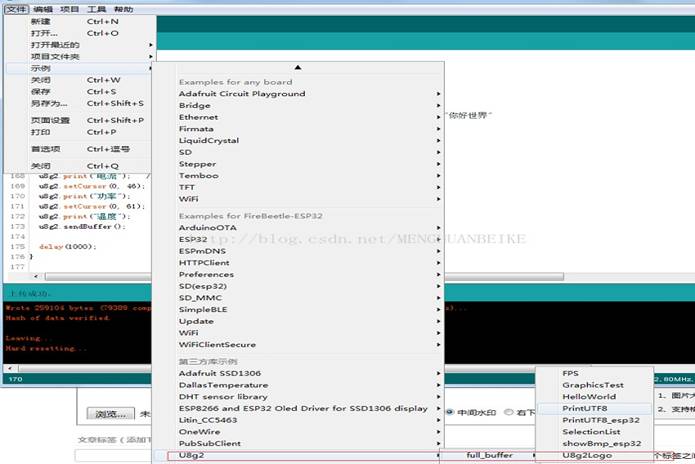Screen dimensions: 695x464
Task: Open the SD_MMC examples submenu
Action: (298, 298)
